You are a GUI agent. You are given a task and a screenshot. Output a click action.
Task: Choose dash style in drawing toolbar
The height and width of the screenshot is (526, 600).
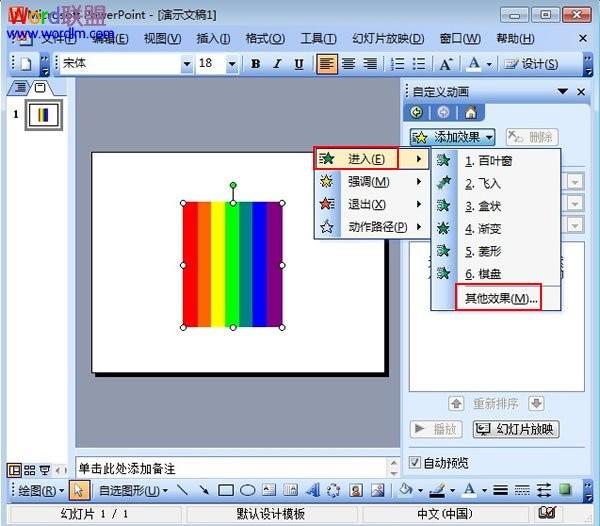pos(522,490)
